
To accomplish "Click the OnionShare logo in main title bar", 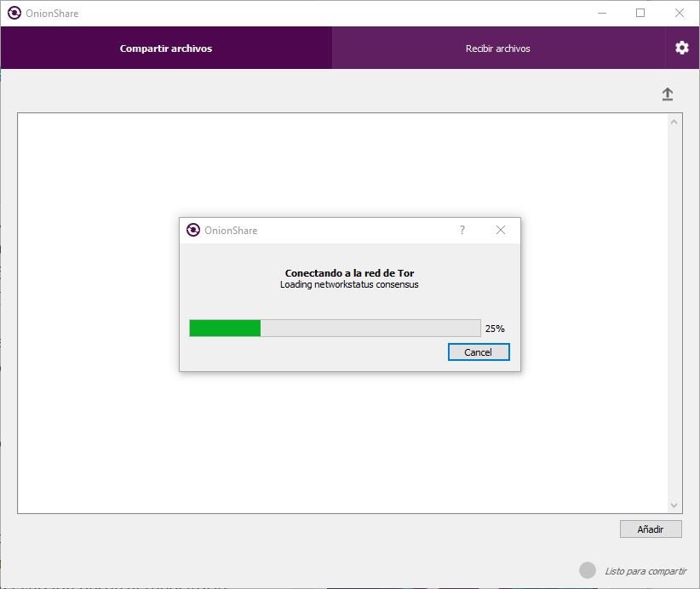I will 14,13.
